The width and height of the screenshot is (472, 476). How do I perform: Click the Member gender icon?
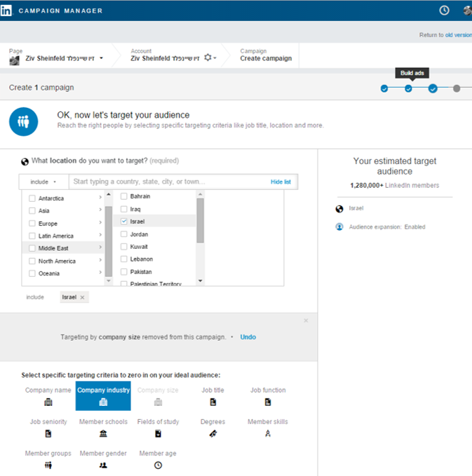(103, 465)
